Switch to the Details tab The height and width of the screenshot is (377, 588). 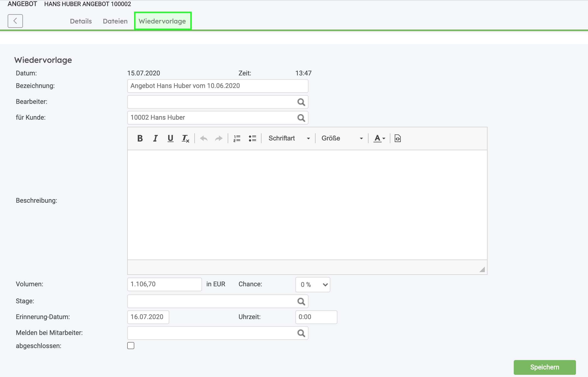coord(81,21)
